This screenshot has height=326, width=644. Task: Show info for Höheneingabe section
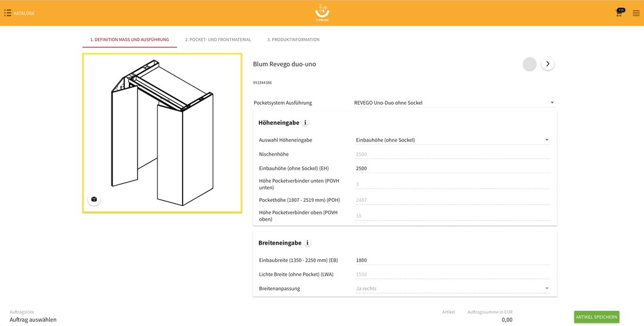click(x=305, y=122)
